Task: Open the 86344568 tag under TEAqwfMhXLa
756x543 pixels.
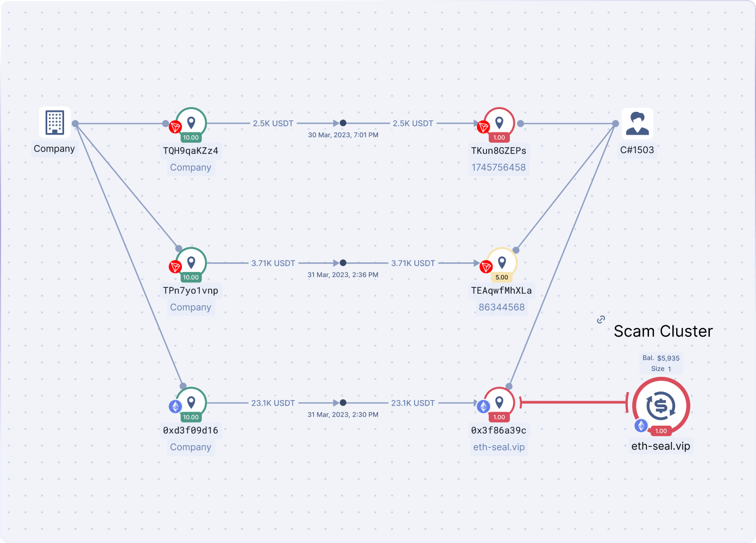Action: click(502, 307)
